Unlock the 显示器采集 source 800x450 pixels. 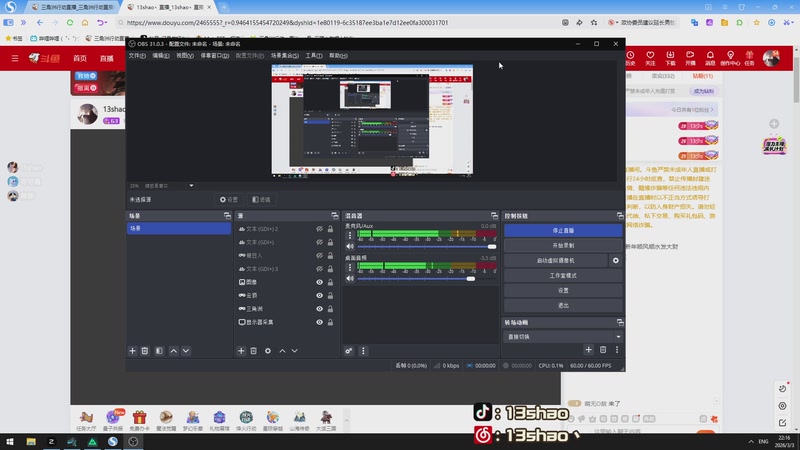pyautogui.click(x=331, y=322)
